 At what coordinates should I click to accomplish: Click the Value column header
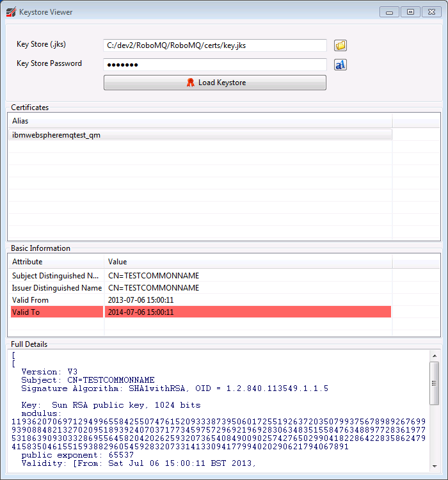click(x=247, y=261)
